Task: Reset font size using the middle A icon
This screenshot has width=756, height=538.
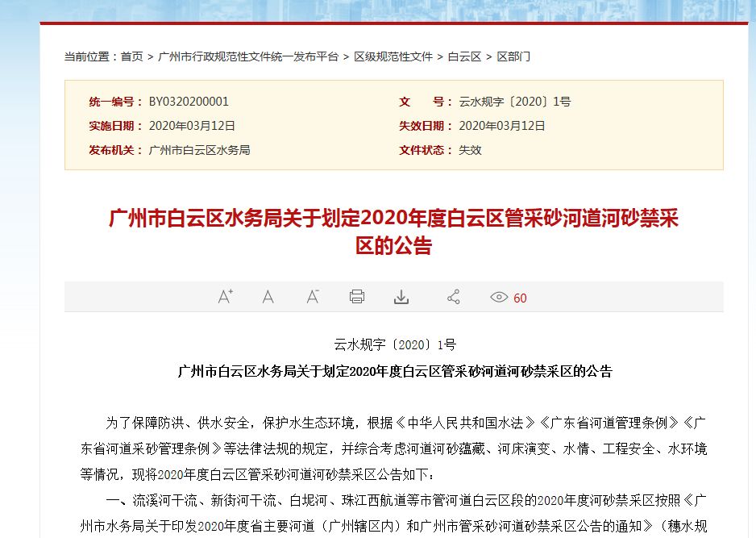Action: (268, 298)
